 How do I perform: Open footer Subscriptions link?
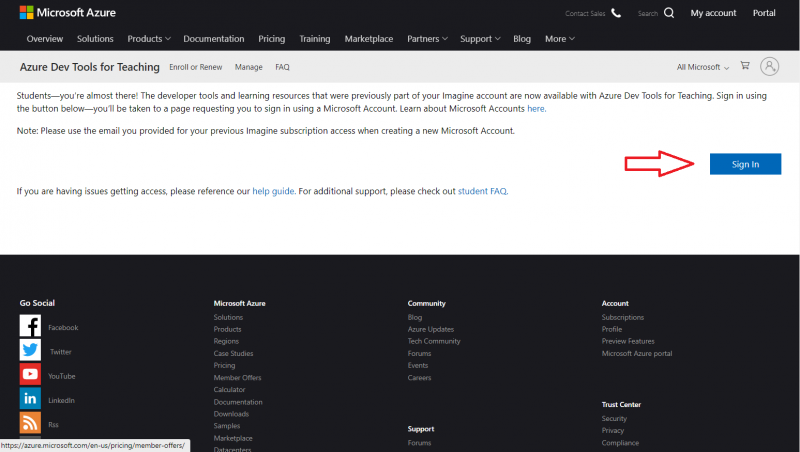click(622, 317)
